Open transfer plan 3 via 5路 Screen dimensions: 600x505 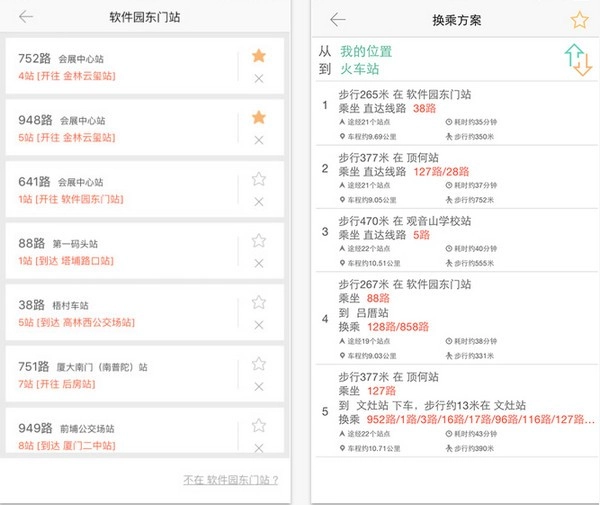click(x=450, y=241)
